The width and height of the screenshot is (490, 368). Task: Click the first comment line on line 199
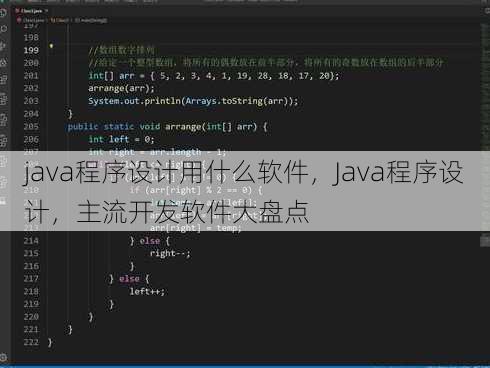122,50
